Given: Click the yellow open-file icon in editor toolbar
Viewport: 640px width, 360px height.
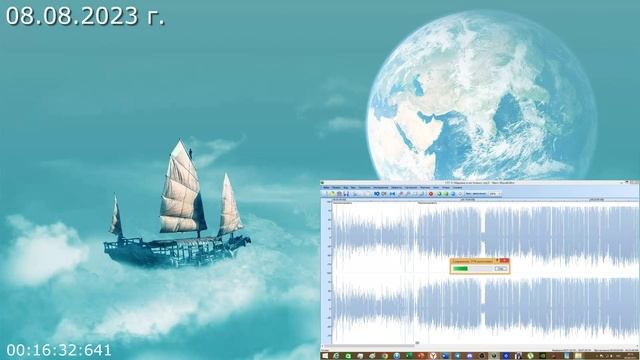Looking at the screenshot, I should click(332, 194).
